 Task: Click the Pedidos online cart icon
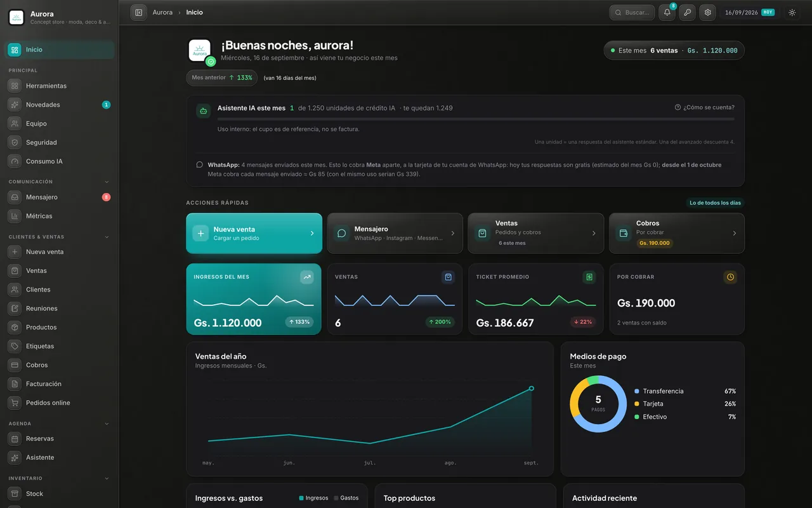coord(15,403)
